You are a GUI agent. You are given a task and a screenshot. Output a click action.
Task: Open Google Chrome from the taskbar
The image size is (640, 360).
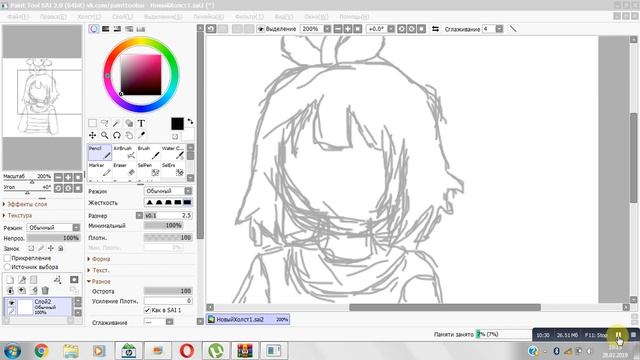[41, 351]
